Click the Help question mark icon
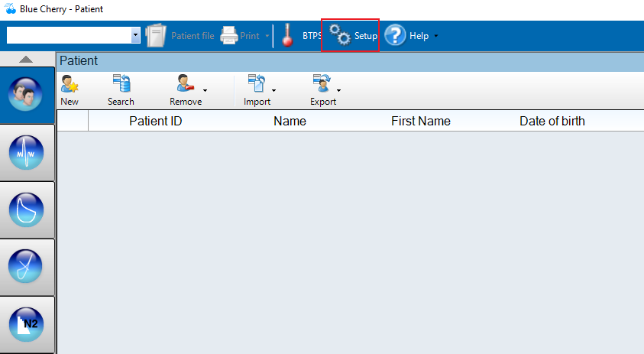The height and width of the screenshot is (354, 644). coord(395,35)
